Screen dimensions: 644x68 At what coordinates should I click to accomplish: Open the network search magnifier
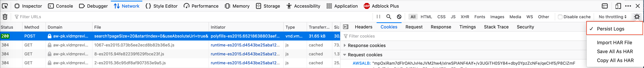tap(388, 17)
